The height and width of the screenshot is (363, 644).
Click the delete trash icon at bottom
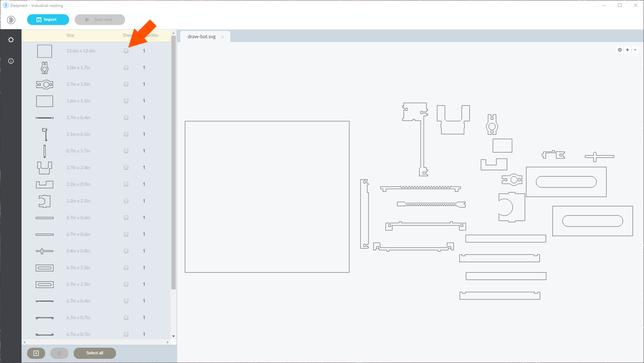point(59,353)
